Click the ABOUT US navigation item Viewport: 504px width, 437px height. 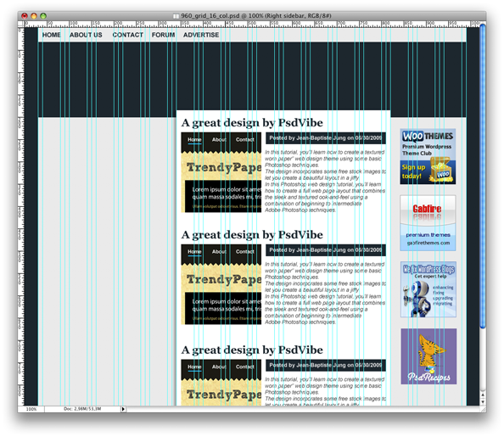click(x=86, y=35)
